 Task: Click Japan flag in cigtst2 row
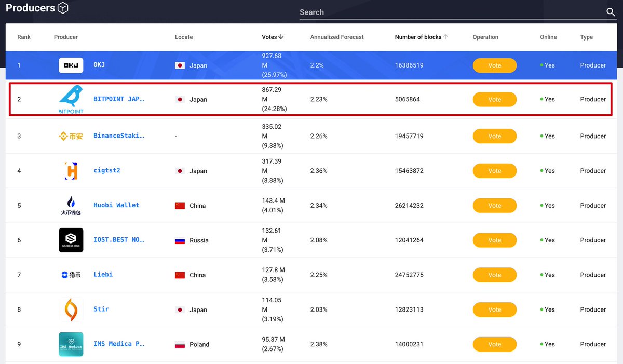tap(180, 171)
